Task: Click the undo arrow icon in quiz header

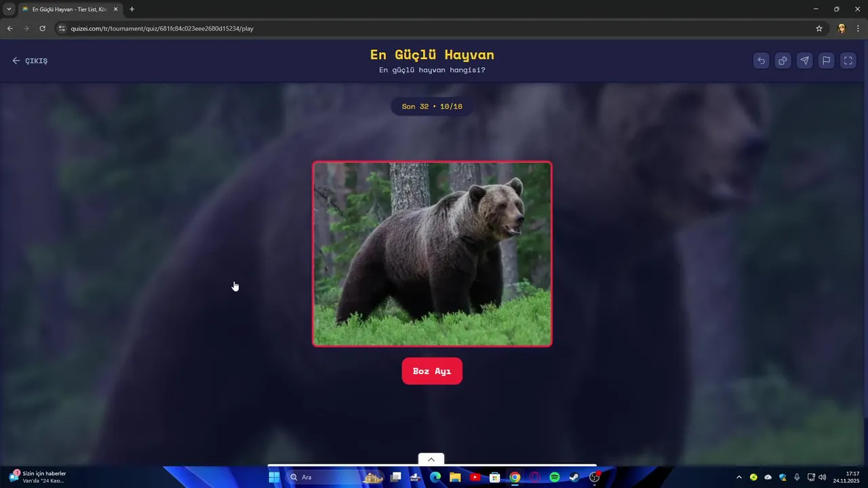Action: [761, 60]
